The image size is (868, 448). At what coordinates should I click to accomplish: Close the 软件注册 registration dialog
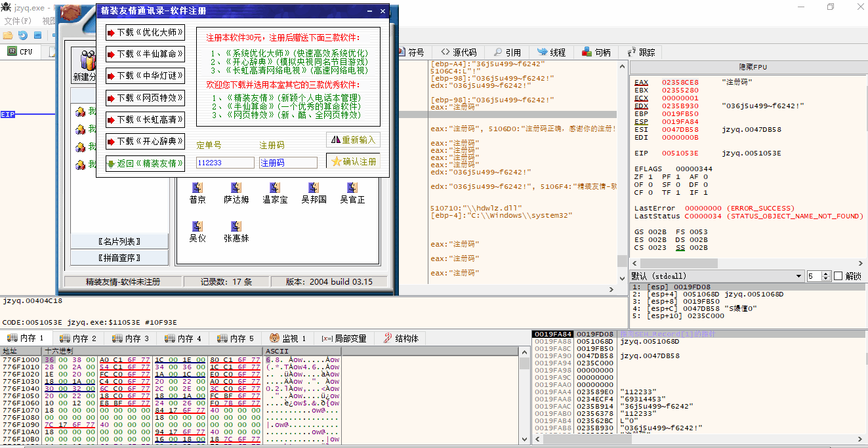tap(382, 11)
